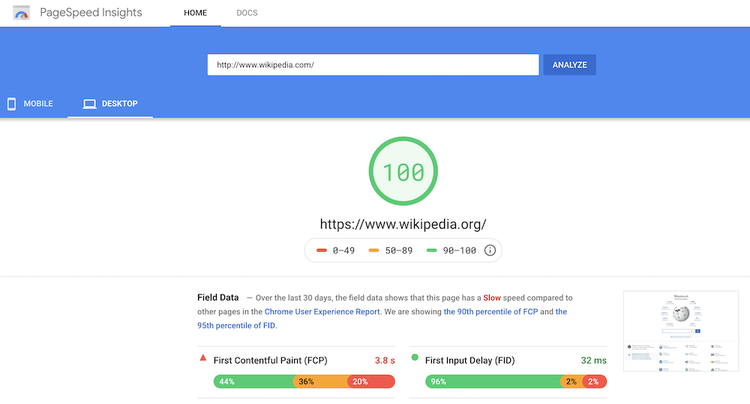
Task: Click the 50–89 orange legend entry
Action: (391, 251)
